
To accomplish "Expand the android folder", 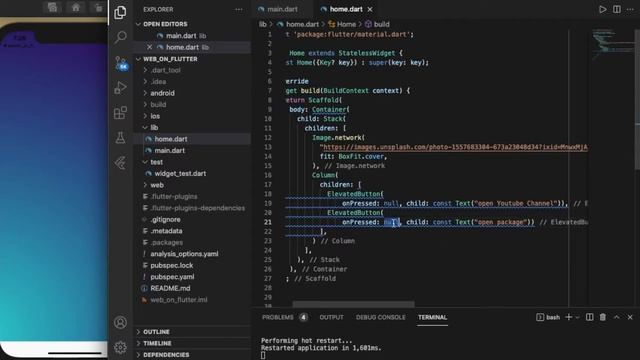I will point(162,93).
